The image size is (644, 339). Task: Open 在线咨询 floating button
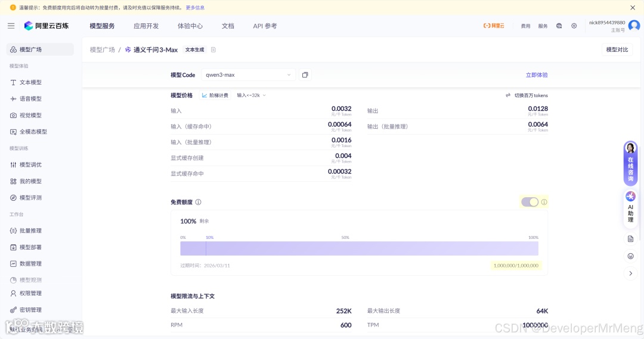click(630, 163)
